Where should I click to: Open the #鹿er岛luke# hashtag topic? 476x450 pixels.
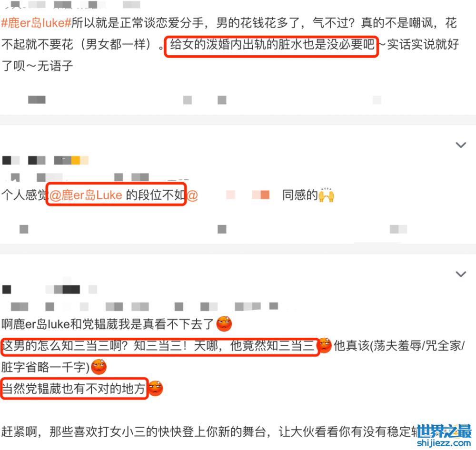[x=36, y=23]
